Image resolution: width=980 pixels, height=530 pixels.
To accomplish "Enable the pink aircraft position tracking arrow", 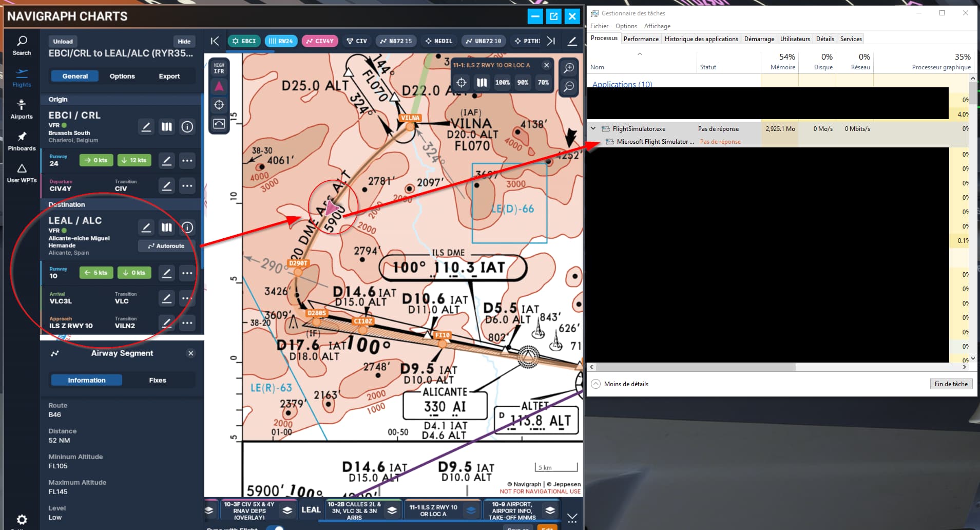I will click(219, 86).
